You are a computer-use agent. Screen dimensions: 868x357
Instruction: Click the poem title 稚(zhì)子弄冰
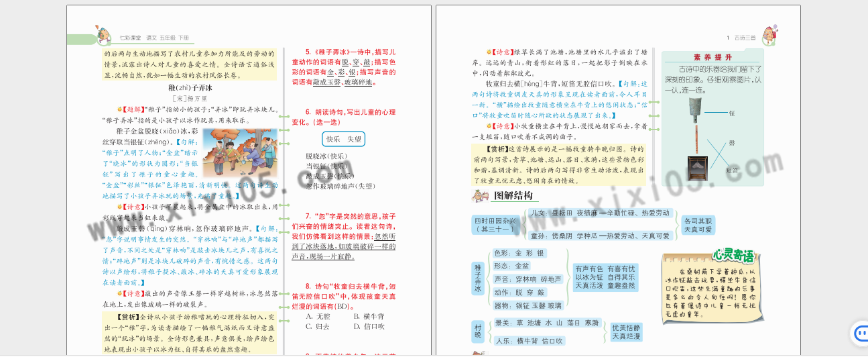point(190,88)
